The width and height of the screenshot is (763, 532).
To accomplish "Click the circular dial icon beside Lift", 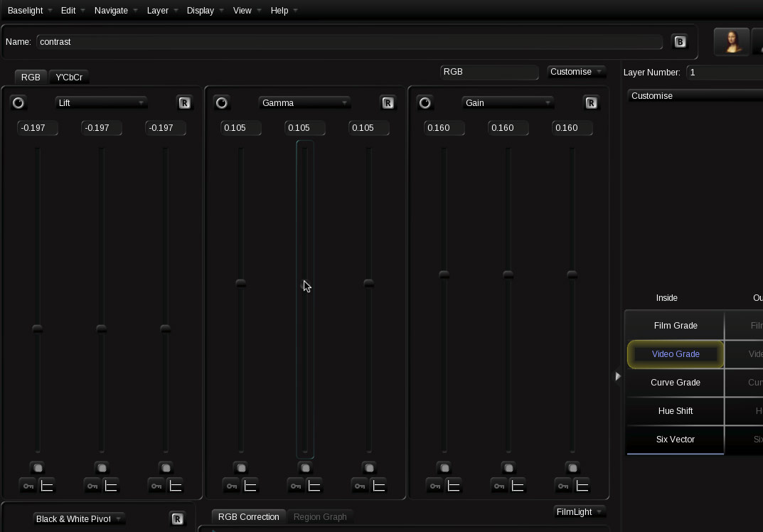I will (x=18, y=103).
